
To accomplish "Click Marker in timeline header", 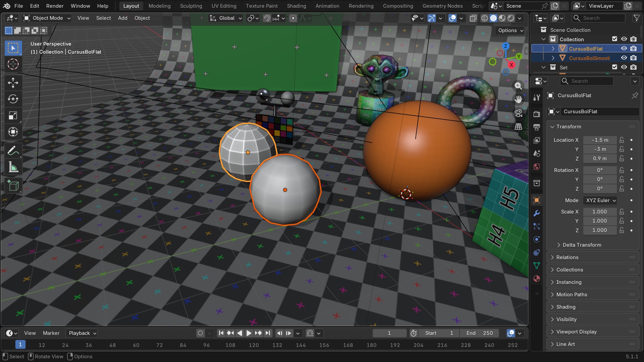I will coord(51,333).
